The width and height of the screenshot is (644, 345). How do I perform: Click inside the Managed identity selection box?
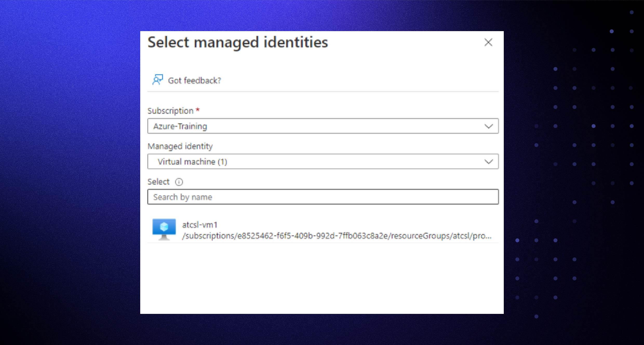click(322, 161)
